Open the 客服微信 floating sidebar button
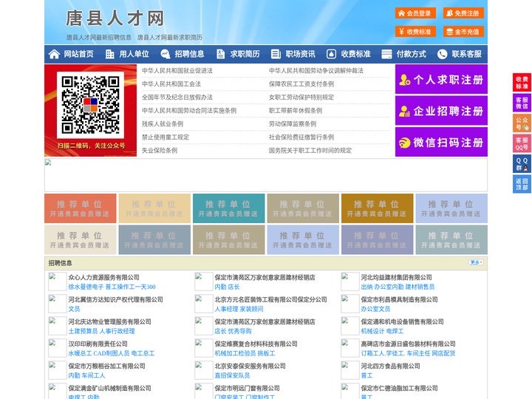 pyautogui.click(x=522, y=103)
